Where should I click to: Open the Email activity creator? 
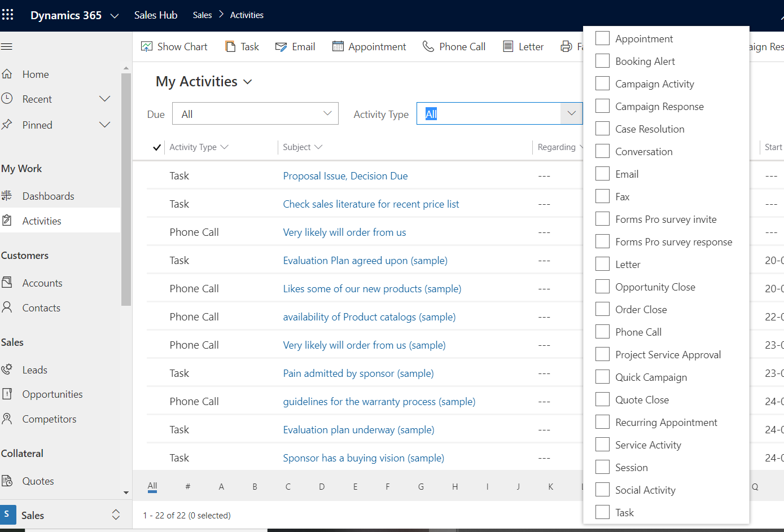[x=295, y=46]
